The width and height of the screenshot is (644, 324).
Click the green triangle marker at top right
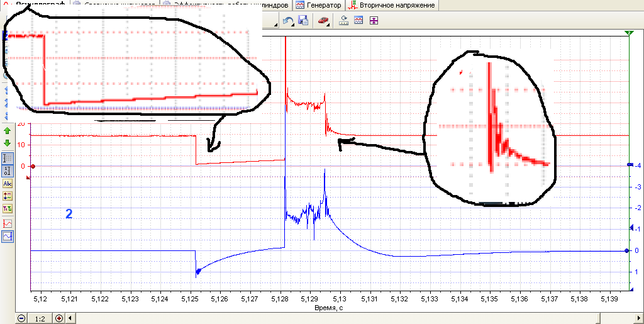click(629, 33)
